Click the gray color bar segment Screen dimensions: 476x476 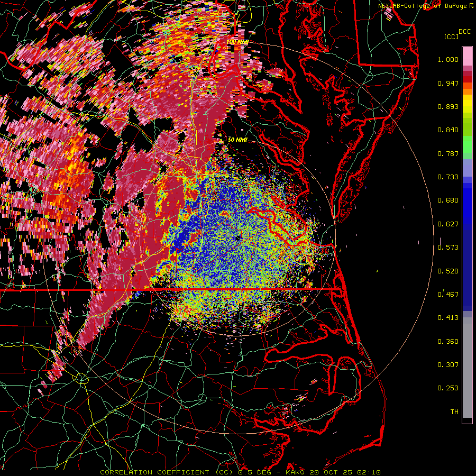(467, 368)
